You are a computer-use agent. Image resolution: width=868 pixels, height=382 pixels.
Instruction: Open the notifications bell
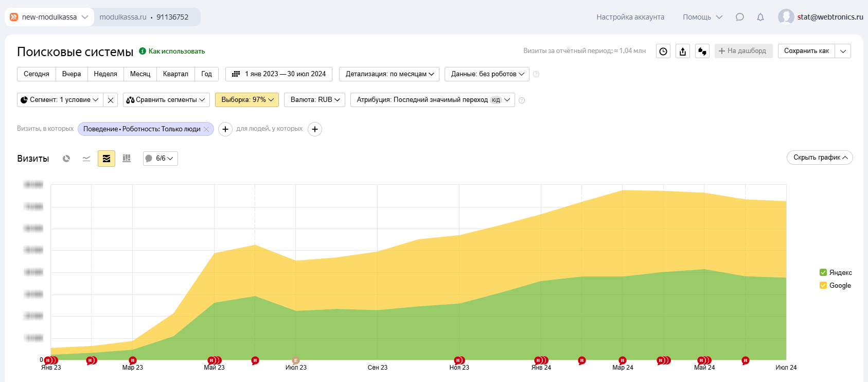click(x=760, y=17)
